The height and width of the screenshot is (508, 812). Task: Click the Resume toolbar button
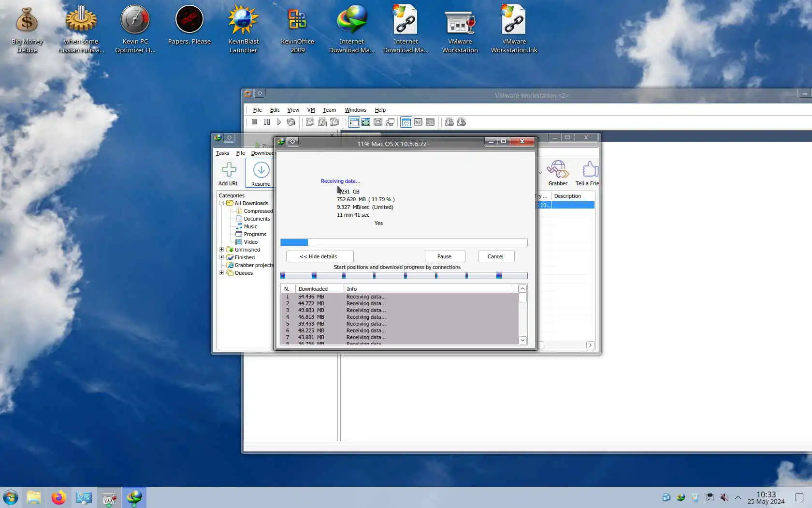click(x=261, y=174)
